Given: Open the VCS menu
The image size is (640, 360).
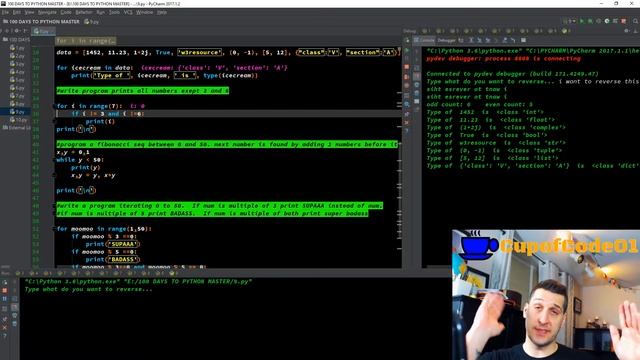Looking at the screenshot, I should coord(128,12).
